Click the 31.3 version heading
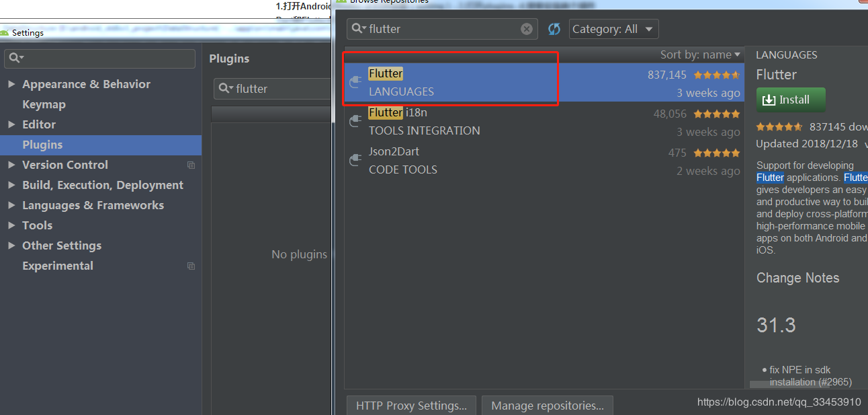This screenshot has height=415, width=868. tap(776, 326)
